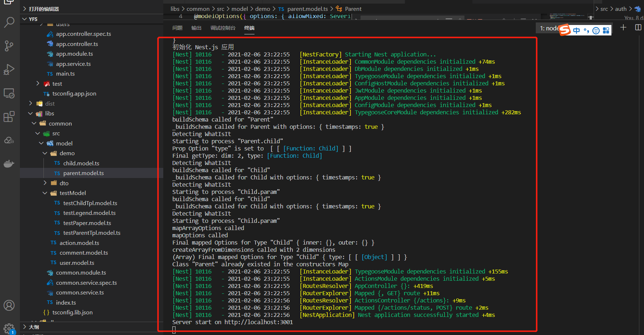
Task: Create a new terminal with the plus icon
Action: (x=623, y=27)
